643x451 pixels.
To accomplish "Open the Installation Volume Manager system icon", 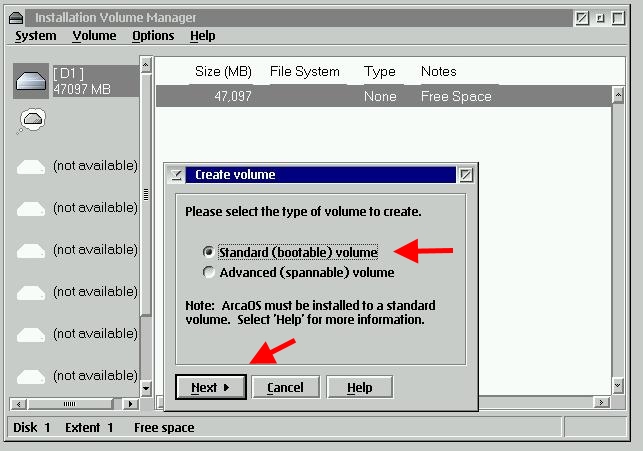I will pos(16,18).
